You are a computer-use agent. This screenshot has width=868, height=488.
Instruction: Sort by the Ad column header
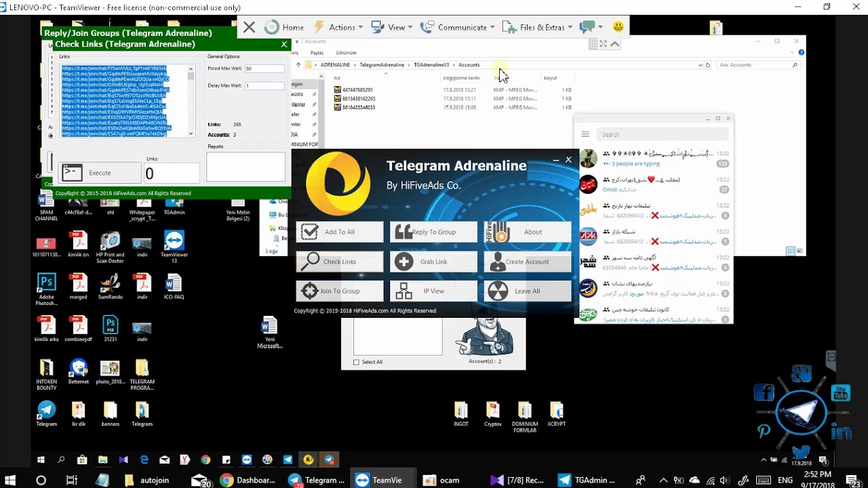coord(336,78)
